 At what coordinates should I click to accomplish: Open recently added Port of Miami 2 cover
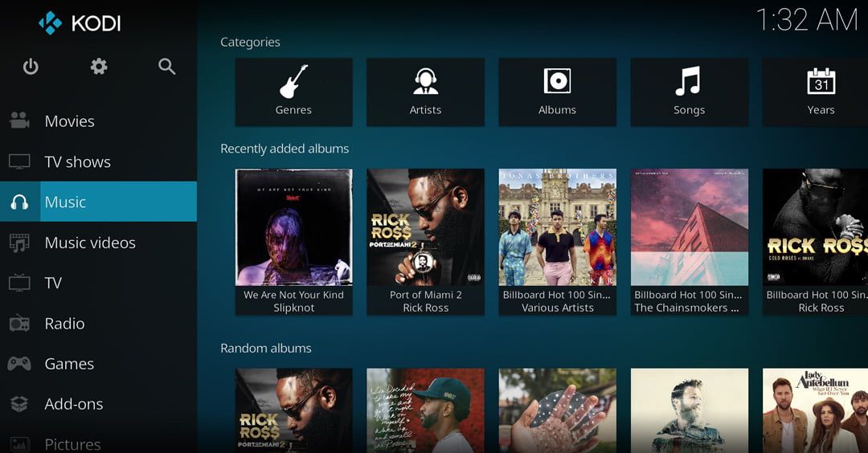[426, 227]
